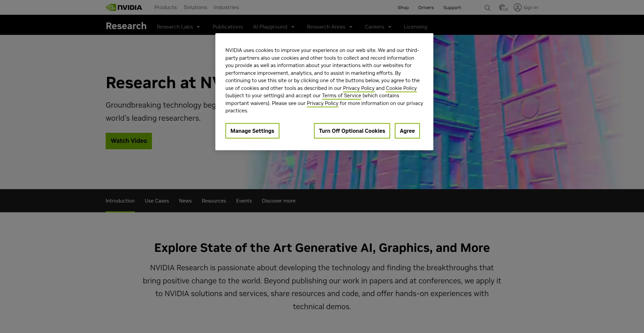
Task: Expand the Careers dropdown
Action: click(378, 27)
